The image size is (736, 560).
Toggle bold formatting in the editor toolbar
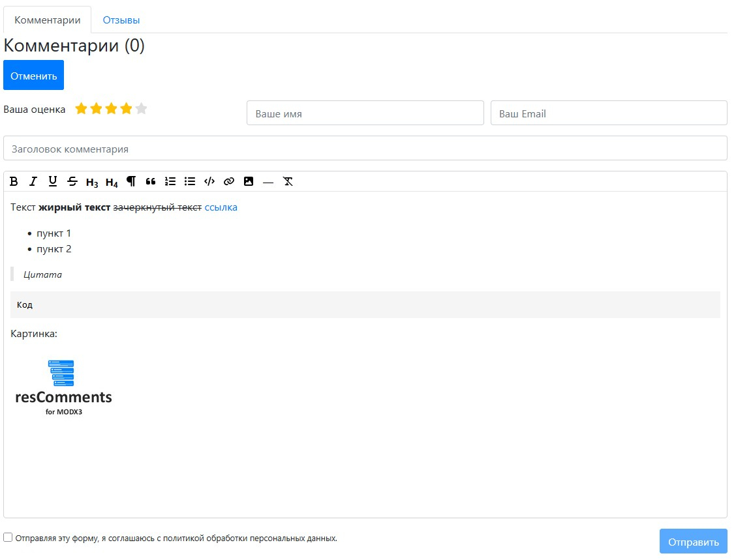[x=14, y=181]
